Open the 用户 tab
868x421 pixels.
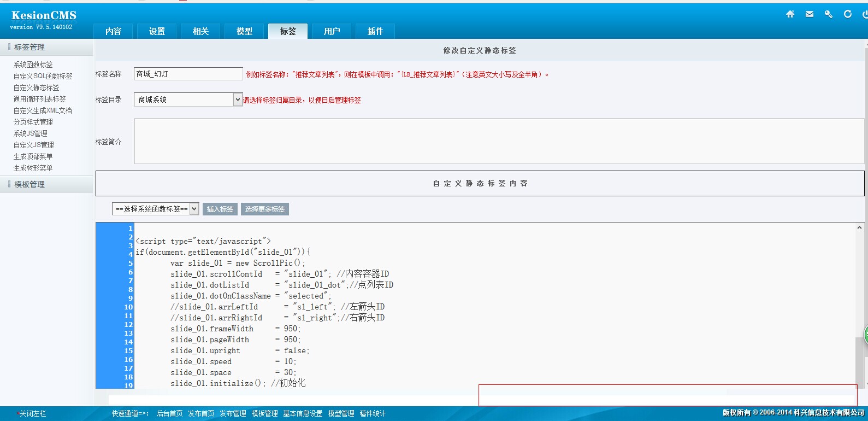(x=332, y=31)
